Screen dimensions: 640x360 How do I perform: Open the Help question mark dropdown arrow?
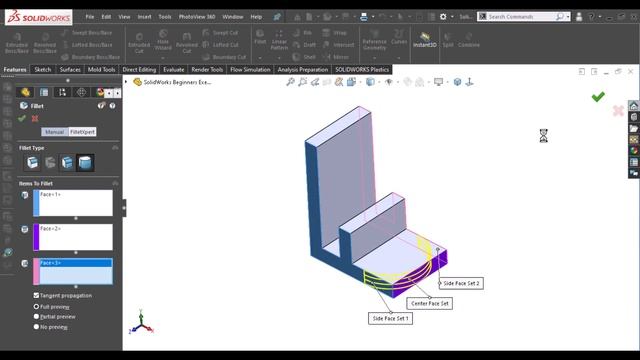[x=600, y=17]
